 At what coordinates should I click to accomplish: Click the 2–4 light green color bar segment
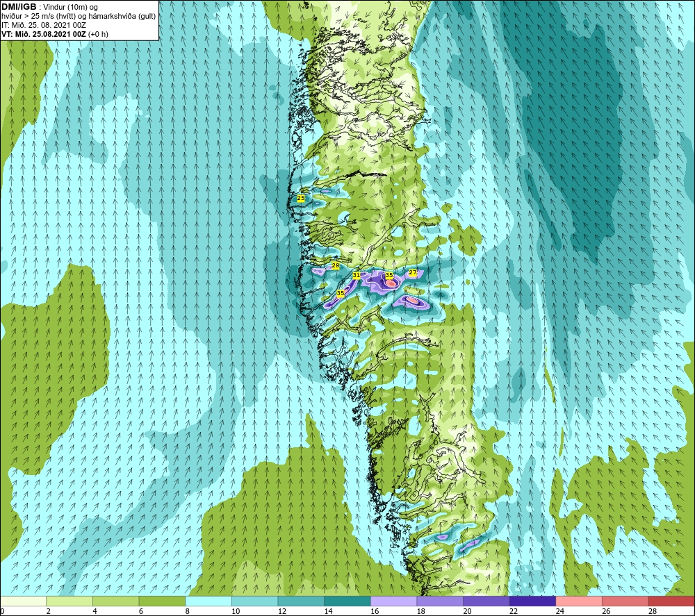click(x=69, y=601)
